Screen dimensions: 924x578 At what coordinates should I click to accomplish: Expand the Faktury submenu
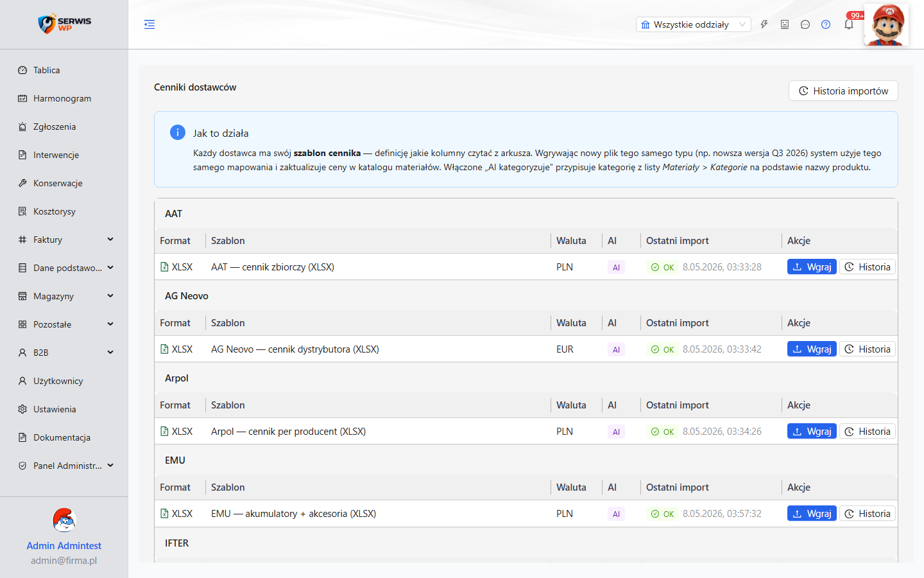click(x=64, y=240)
